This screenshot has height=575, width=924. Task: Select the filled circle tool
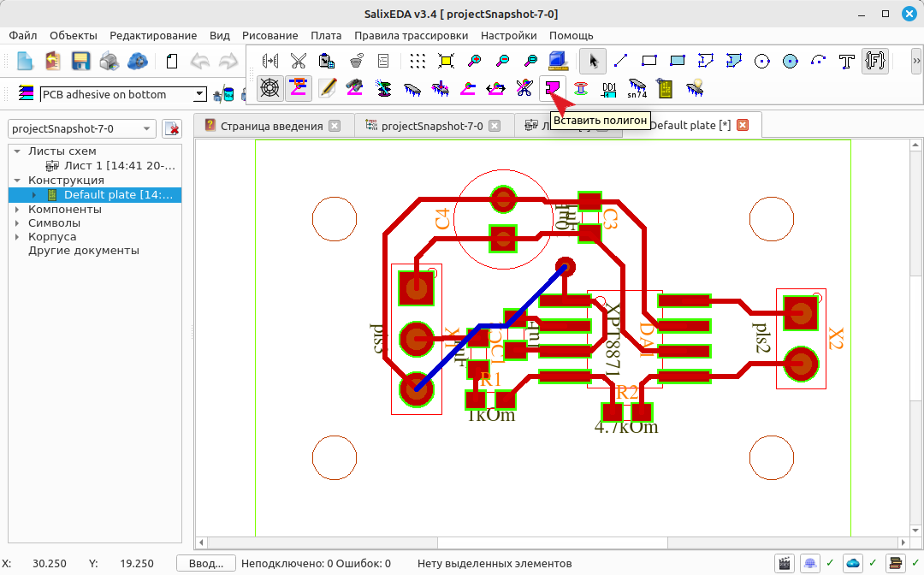pos(791,62)
